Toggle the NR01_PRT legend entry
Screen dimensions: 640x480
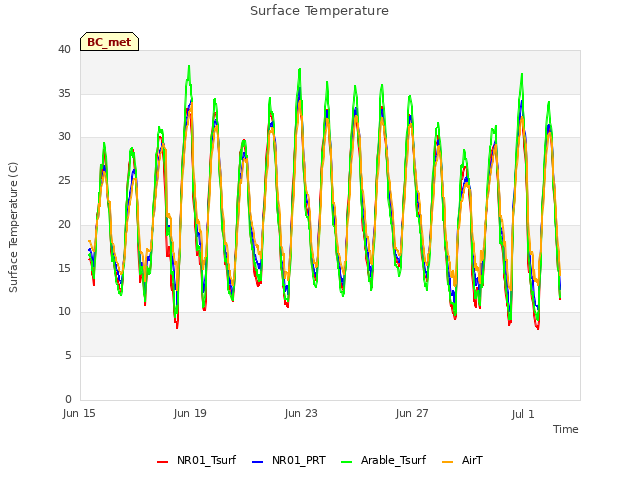(289, 461)
